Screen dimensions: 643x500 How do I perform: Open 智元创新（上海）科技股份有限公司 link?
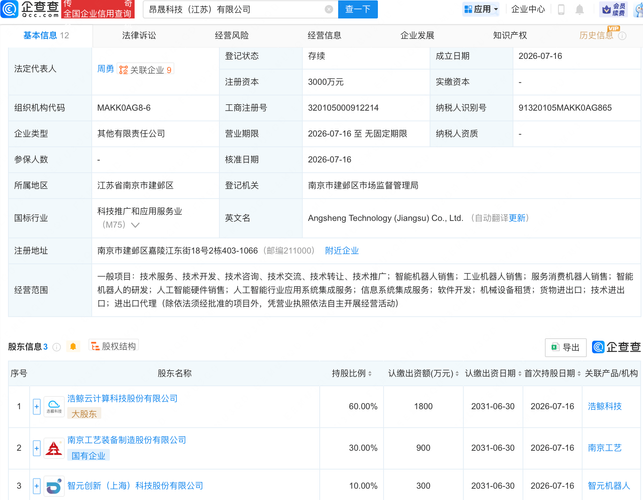[135, 486]
